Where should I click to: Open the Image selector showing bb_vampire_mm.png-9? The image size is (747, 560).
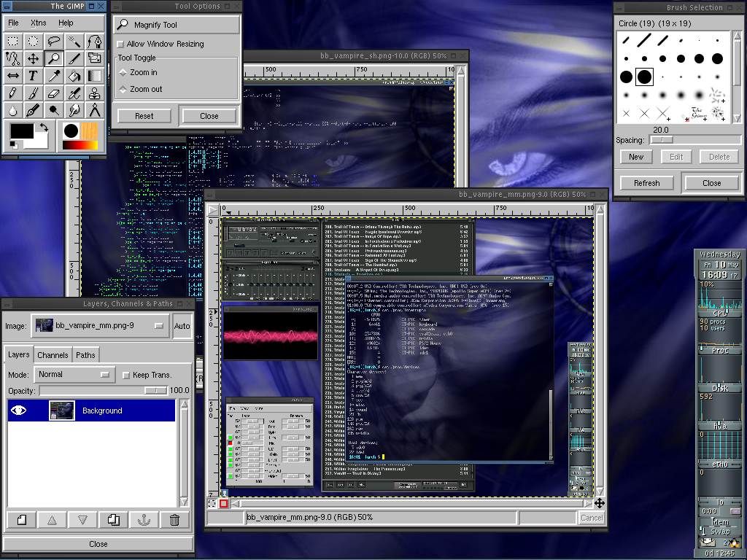101,326
